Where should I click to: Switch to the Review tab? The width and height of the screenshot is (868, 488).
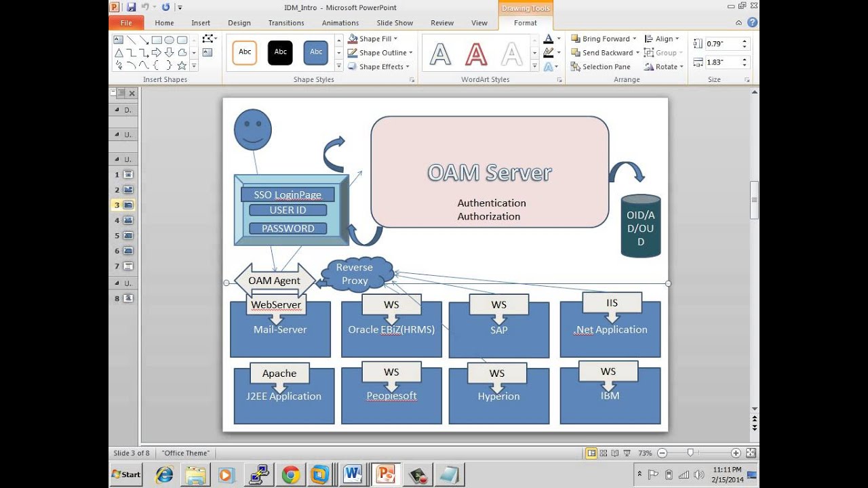point(442,23)
